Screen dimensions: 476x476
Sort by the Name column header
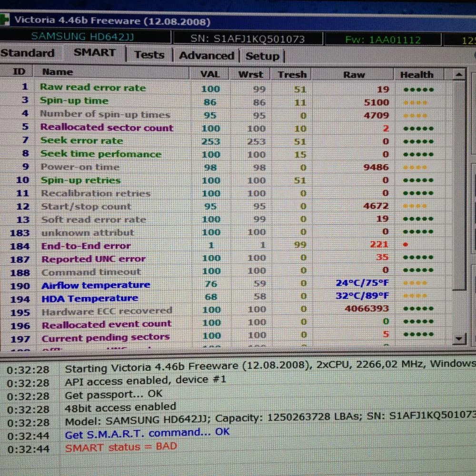pos(111,72)
